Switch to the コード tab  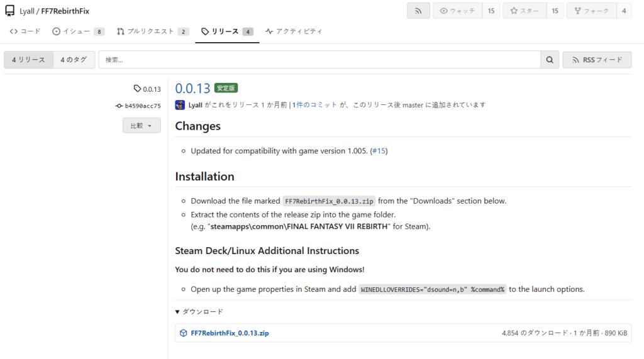pos(25,31)
